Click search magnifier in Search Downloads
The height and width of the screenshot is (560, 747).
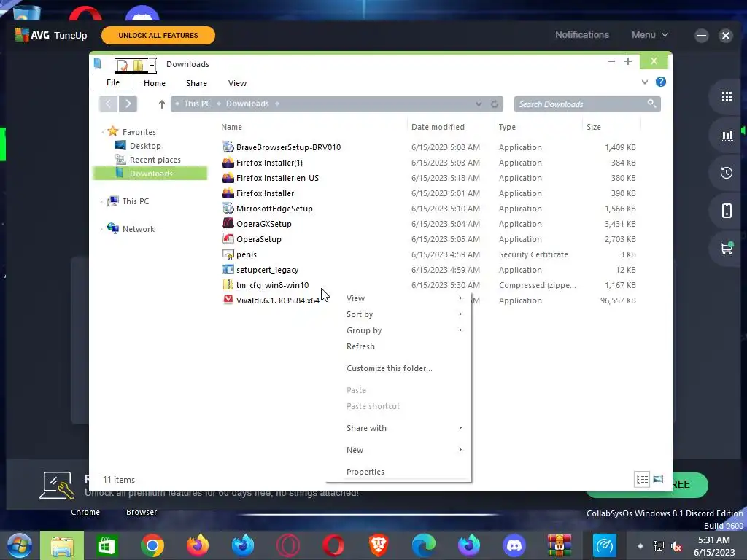(x=651, y=104)
